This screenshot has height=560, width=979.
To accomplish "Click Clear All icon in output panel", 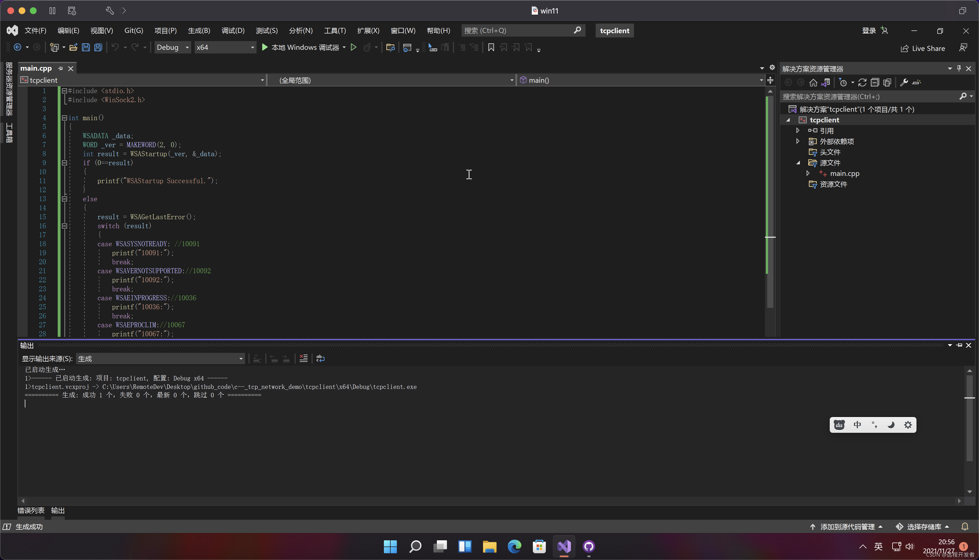I will coord(303,359).
